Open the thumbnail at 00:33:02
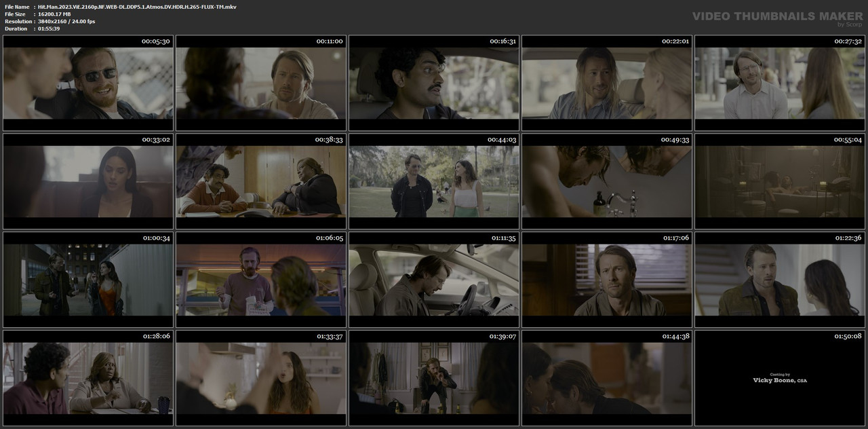Screen dimensions: 868x429 88,181
